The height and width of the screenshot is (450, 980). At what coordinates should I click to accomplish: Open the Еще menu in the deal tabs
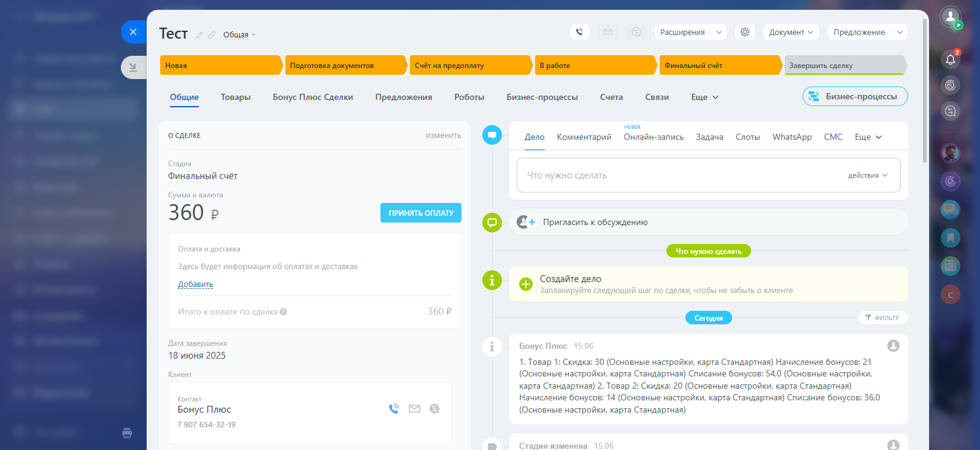coord(704,97)
